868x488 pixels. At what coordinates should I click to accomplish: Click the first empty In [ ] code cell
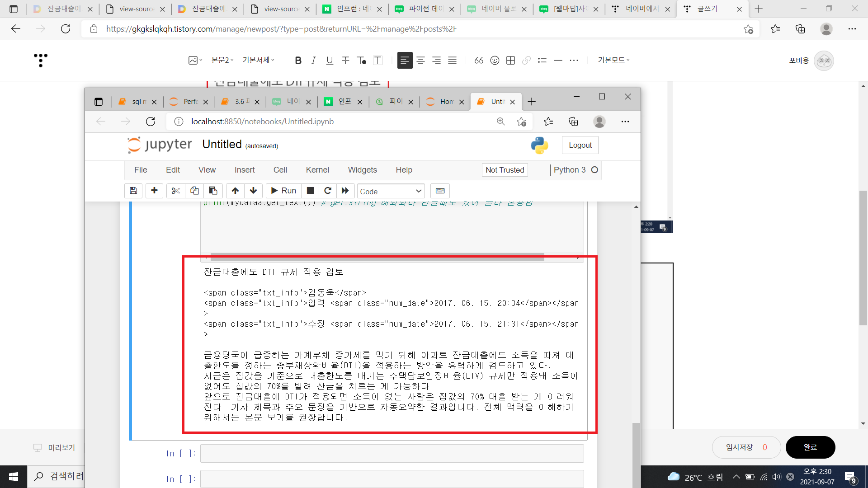pos(392,453)
